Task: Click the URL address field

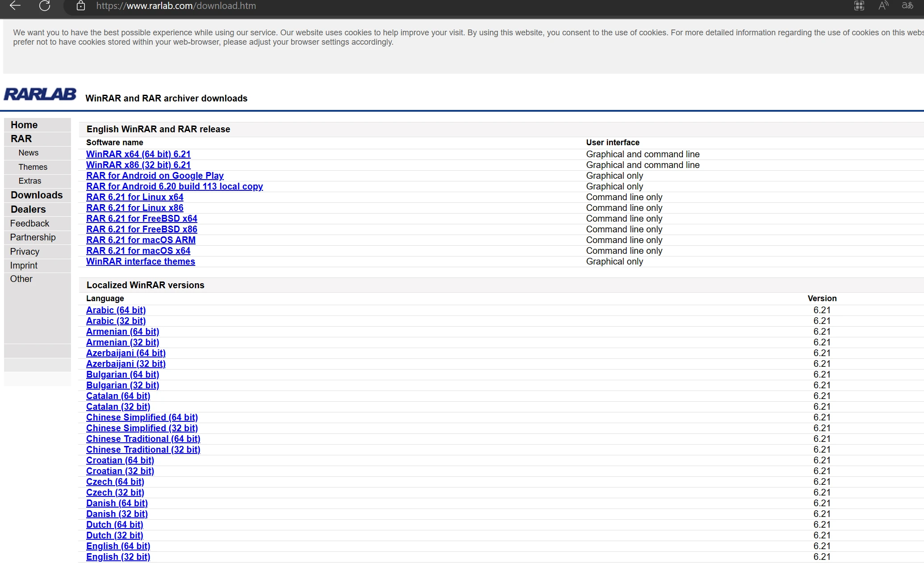Action: coord(176,6)
